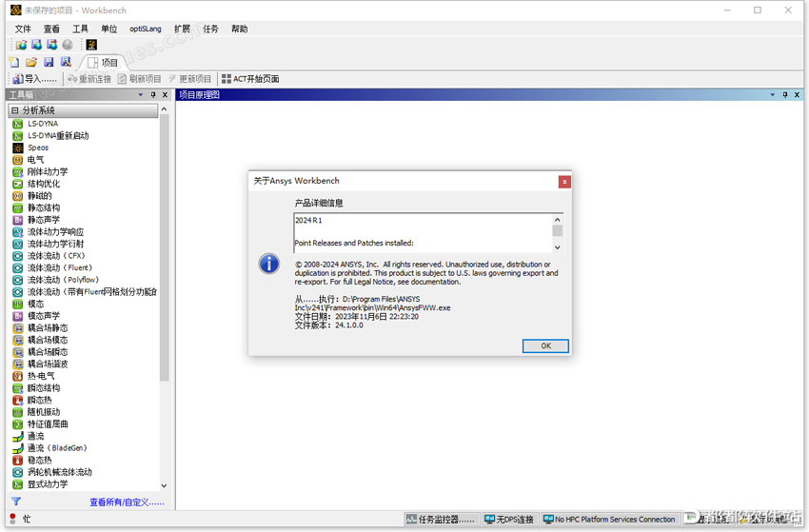Screen dimensions: 809x532
Task: Open project via the folder icon
Action: (31, 63)
